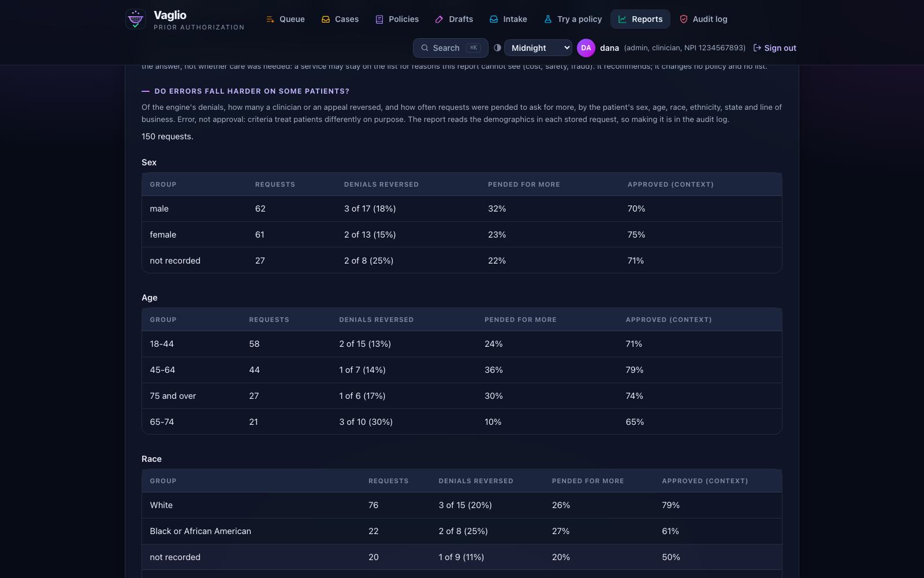
Task: Click the Denials Reversed header in Sex table
Action: click(381, 184)
